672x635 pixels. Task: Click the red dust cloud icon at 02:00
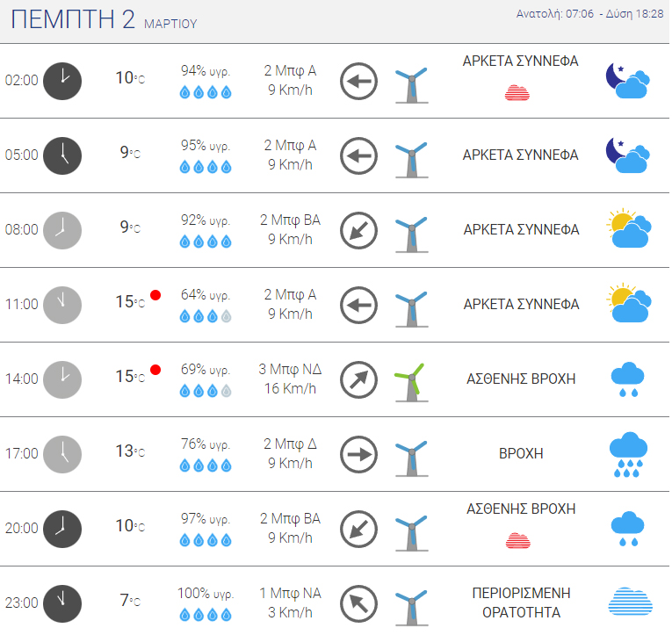coord(517,92)
